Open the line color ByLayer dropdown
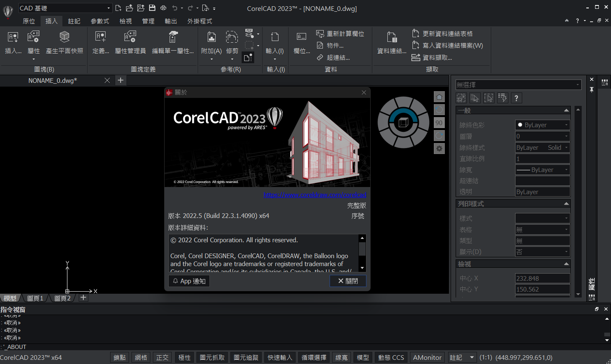 tap(542, 125)
